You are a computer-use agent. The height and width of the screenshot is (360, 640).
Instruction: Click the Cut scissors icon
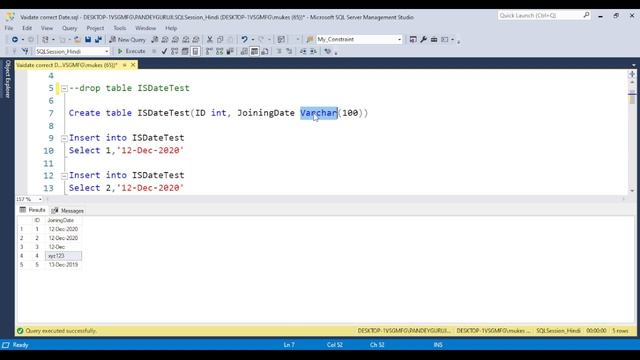(209, 40)
